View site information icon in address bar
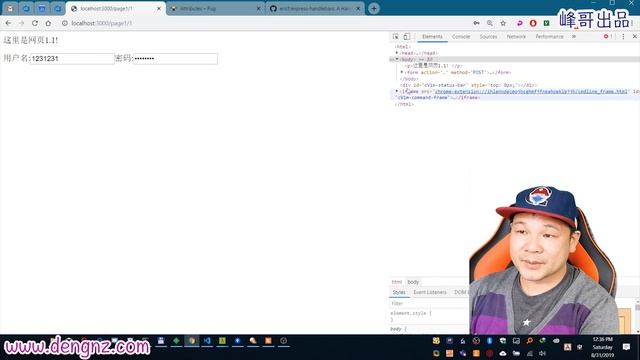The image size is (640, 360). coord(64,23)
